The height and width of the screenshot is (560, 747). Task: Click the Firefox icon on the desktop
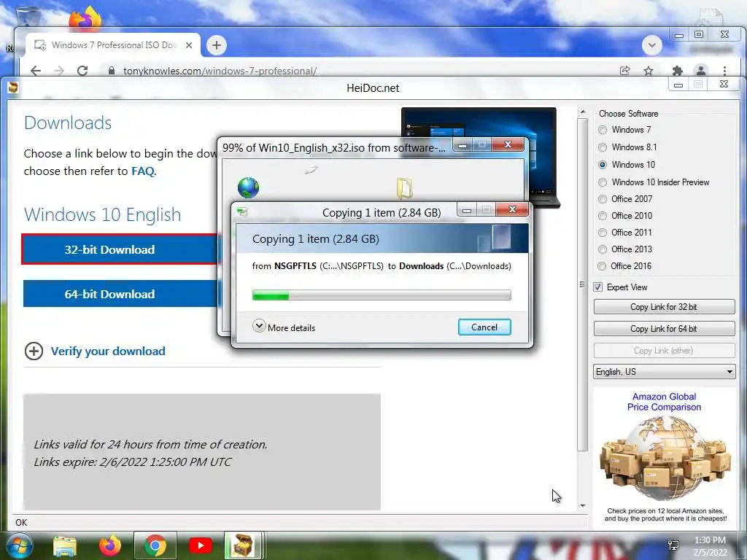86,19
